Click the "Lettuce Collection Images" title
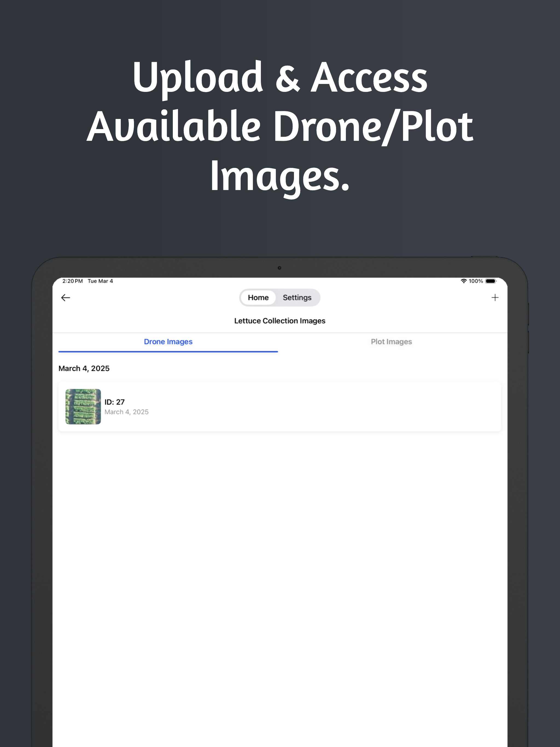Image resolution: width=560 pixels, height=747 pixels. click(280, 321)
